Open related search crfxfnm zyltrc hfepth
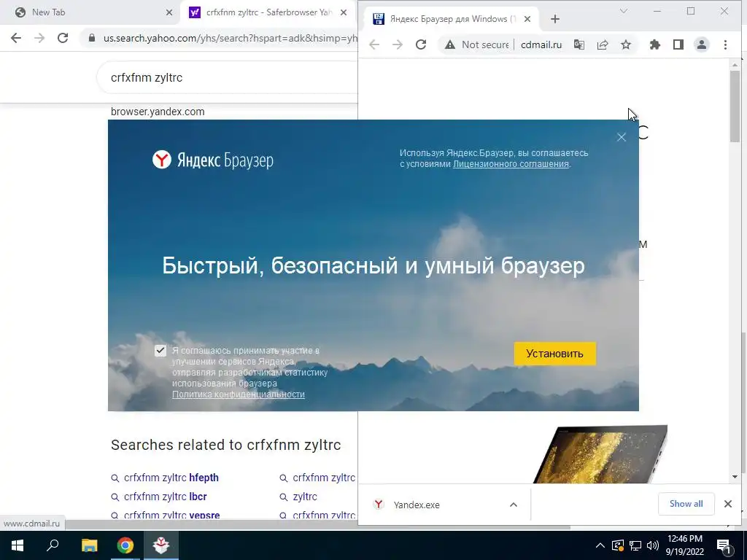 pyautogui.click(x=171, y=478)
